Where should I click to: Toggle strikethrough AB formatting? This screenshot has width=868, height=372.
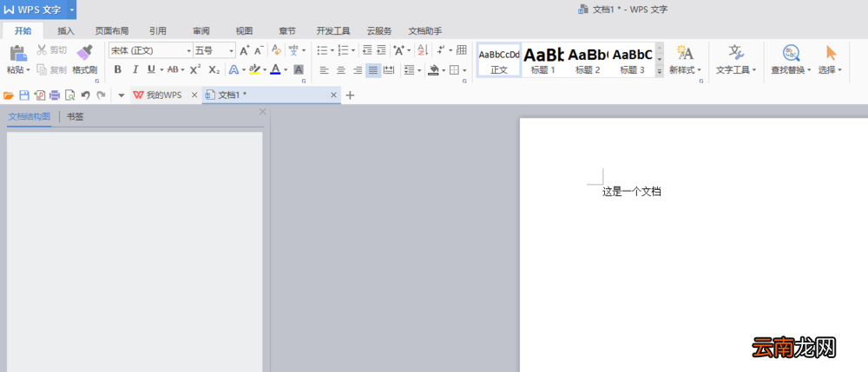tap(172, 69)
